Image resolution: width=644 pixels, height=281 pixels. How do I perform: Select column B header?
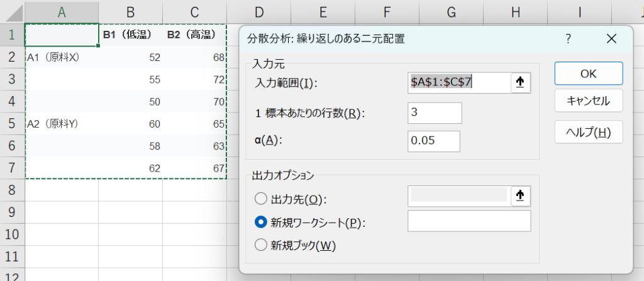point(130,11)
